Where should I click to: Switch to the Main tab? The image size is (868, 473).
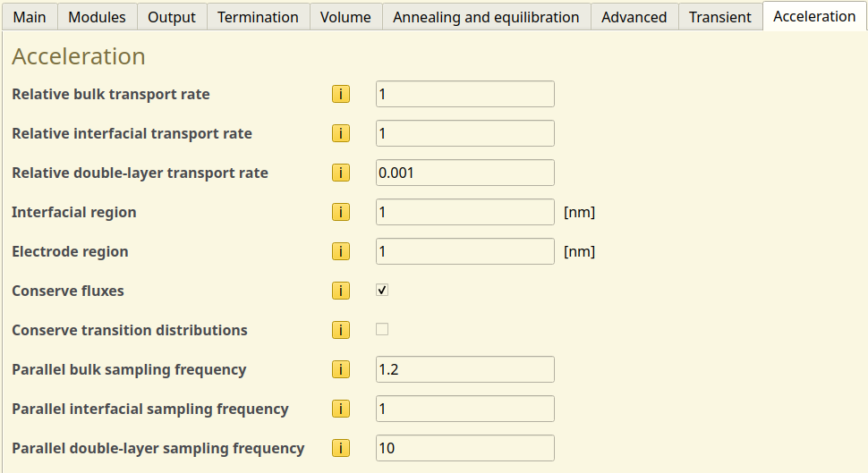pos(30,17)
